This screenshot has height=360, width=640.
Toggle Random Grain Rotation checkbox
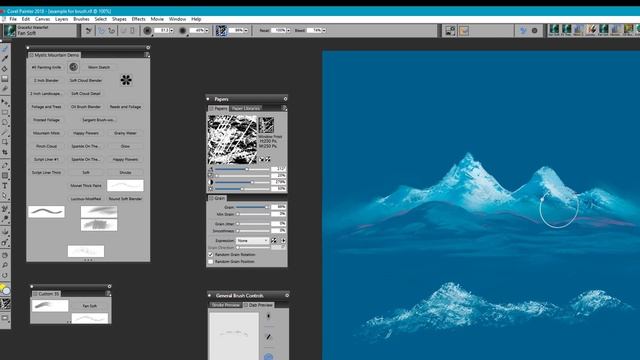coord(211,255)
